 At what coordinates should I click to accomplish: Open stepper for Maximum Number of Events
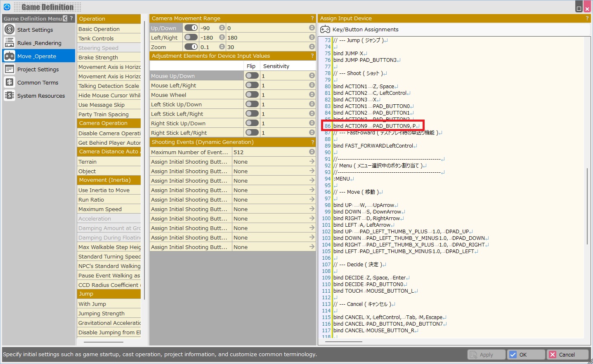click(x=312, y=152)
